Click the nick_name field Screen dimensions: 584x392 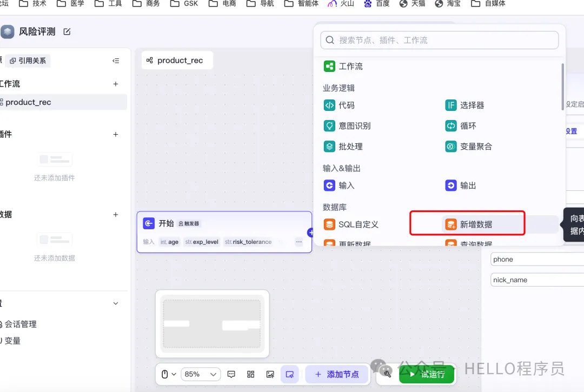pyautogui.click(x=537, y=280)
